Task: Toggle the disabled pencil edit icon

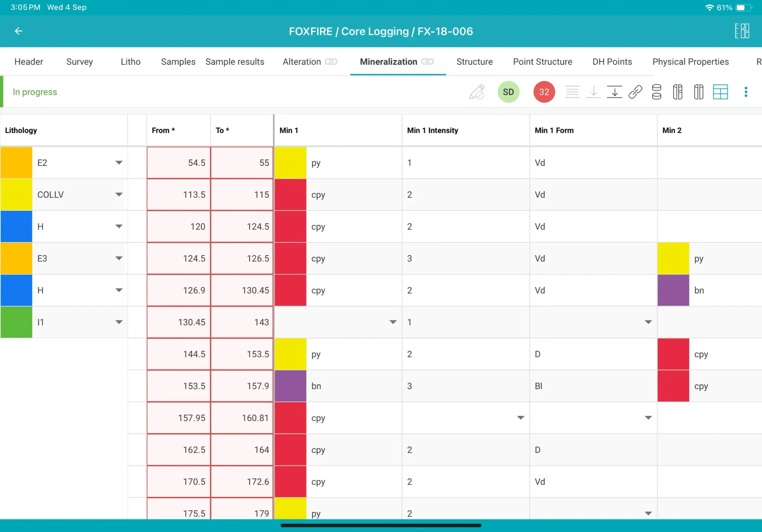Action: click(477, 92)
